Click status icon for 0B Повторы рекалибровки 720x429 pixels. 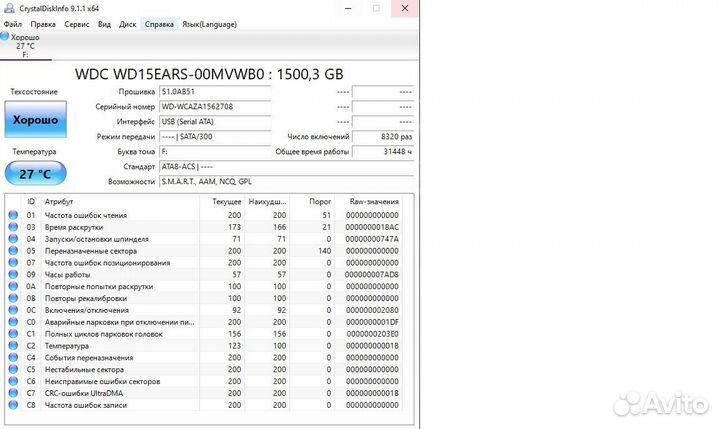coord(13,298)
